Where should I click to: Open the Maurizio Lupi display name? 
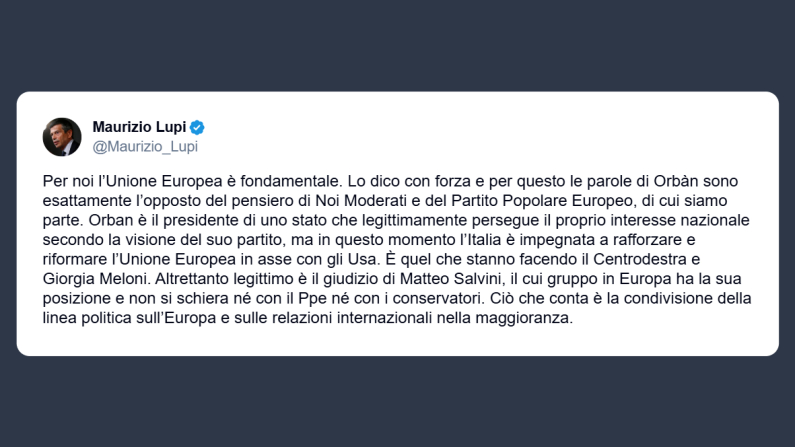coord(140,128)
